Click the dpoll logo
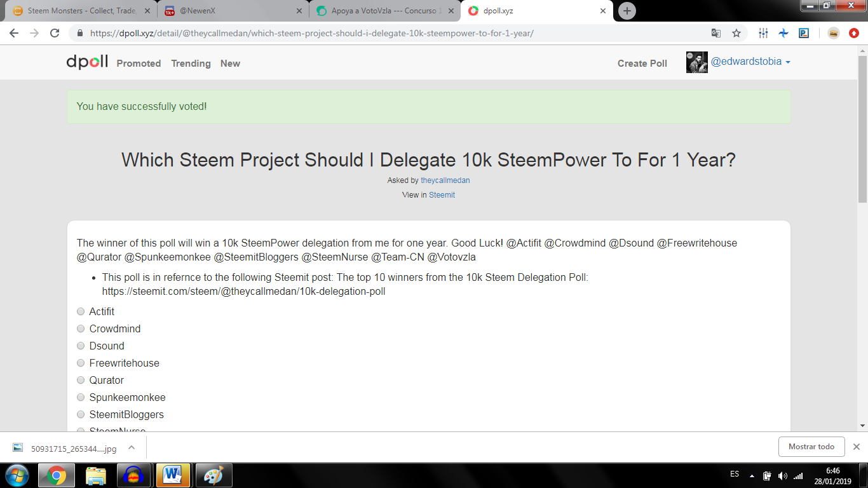 87,62
